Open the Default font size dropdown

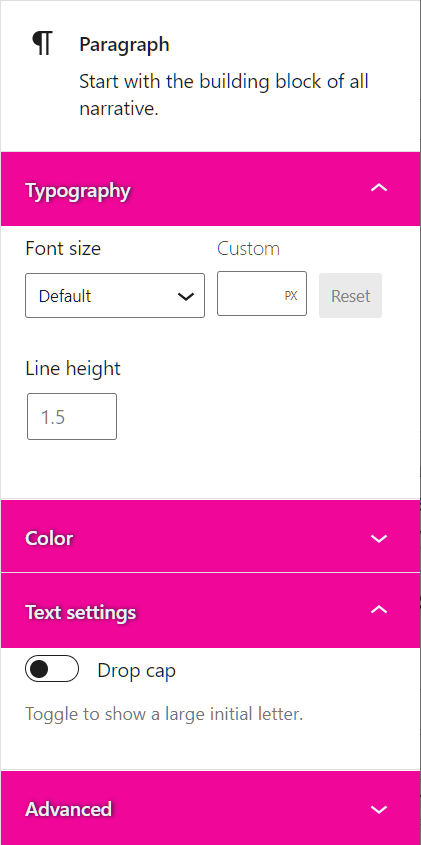115,295
